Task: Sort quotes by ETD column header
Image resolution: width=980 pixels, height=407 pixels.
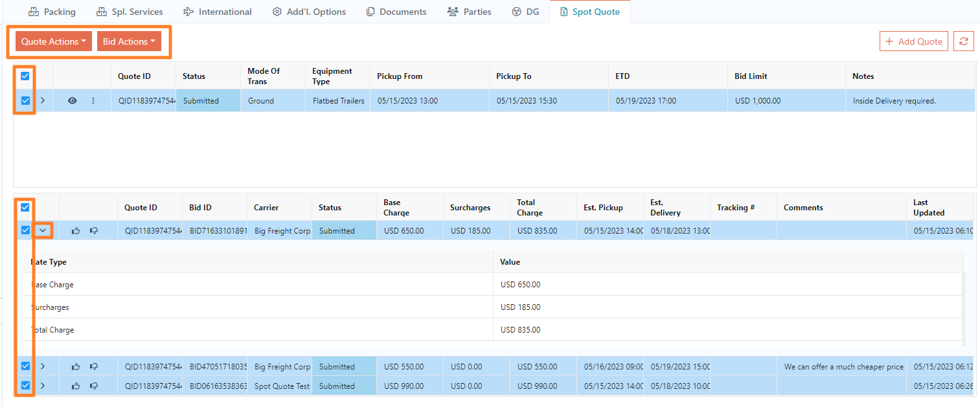Action: pos(667,76)
